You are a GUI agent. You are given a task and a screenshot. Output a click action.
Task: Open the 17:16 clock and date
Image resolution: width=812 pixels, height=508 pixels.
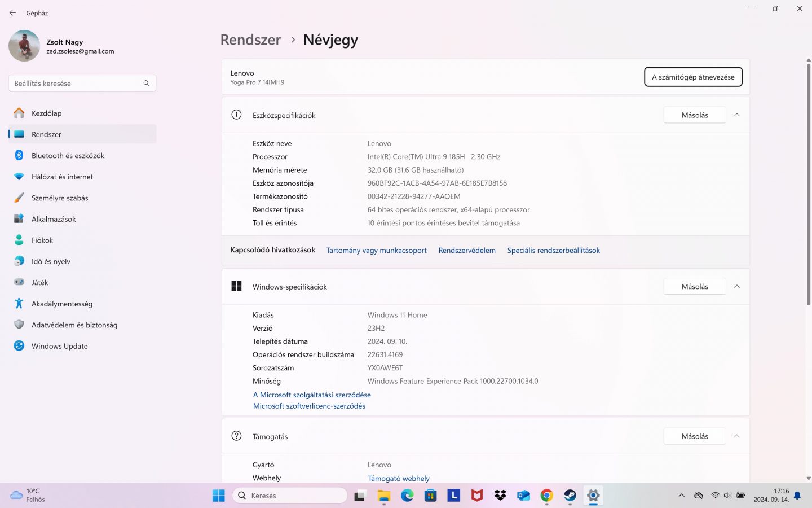tap(771, 496)
